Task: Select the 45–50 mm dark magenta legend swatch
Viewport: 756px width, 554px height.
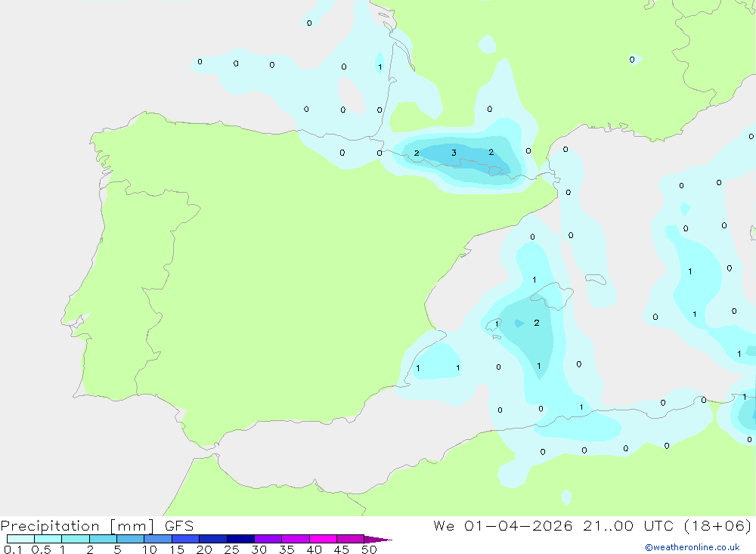Action: pos(351,539)
